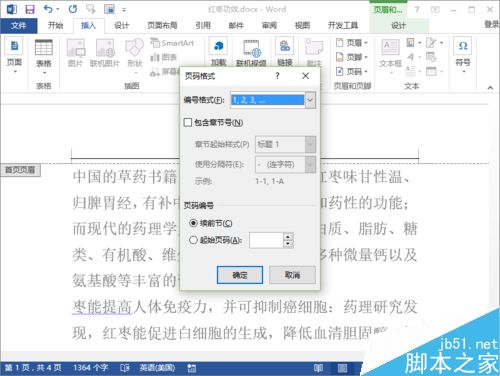Click the Save icon in quick access toolbar
Screen dimensions: 500x376
(x=30, y=9)
